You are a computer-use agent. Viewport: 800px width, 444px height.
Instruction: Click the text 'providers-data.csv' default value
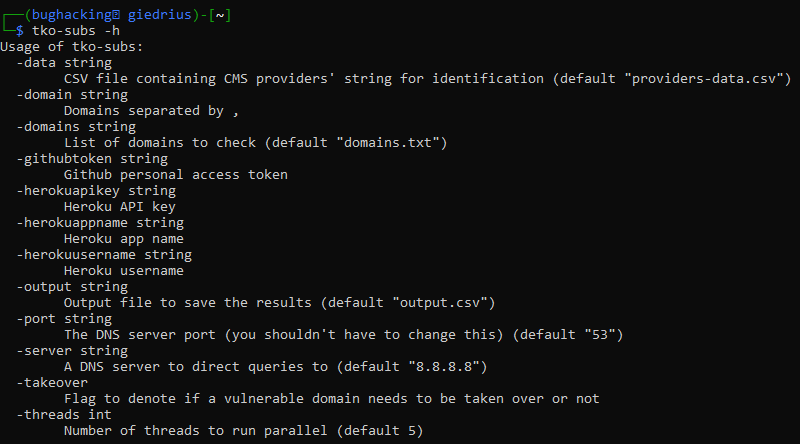click(x=704, y=79)
